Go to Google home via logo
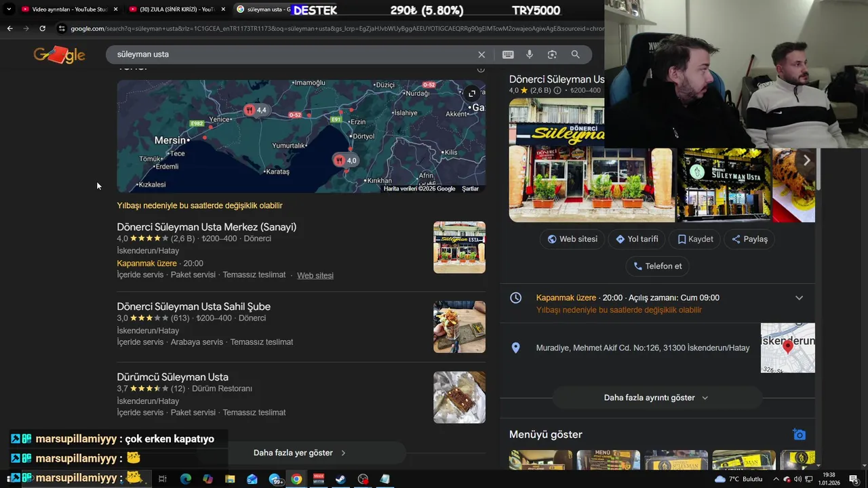The height and width of the screenshot is (488, 868). [x=59, y=55]
